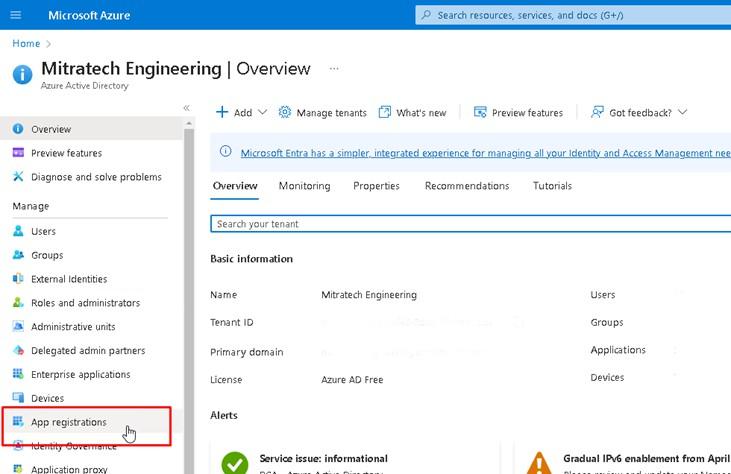Click the green checkmark alert icon
This screenshot has height=474, width=731.
234,463
